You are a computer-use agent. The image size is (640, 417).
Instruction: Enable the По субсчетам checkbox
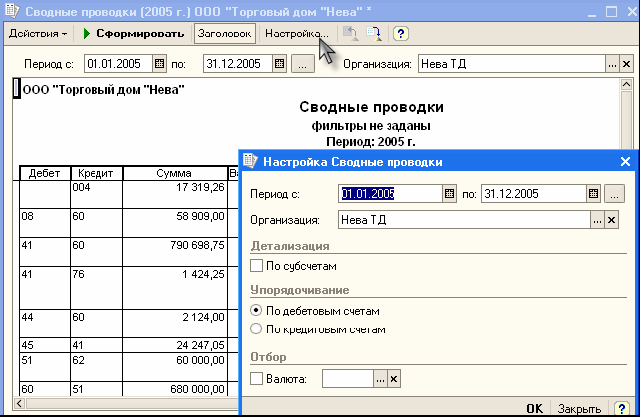coord(256,266)
